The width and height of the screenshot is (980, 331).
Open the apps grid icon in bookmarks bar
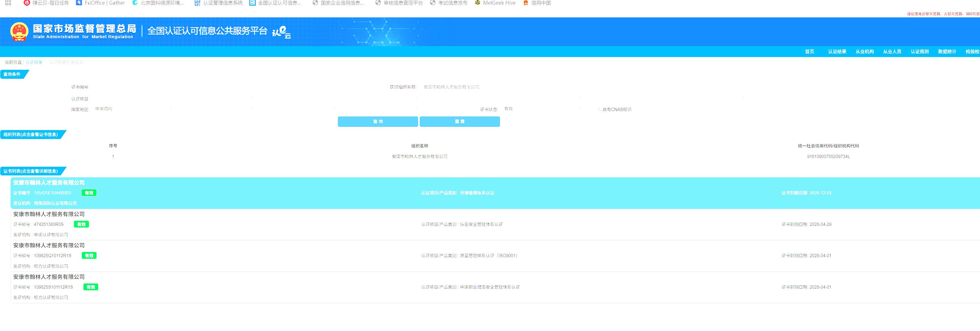click(x=8, y=3)
